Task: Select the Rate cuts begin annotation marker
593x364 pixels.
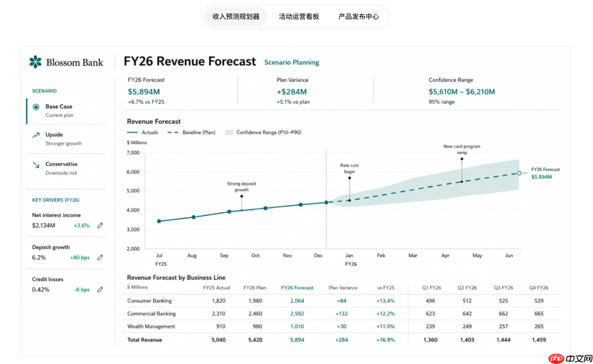Action: 349,178
